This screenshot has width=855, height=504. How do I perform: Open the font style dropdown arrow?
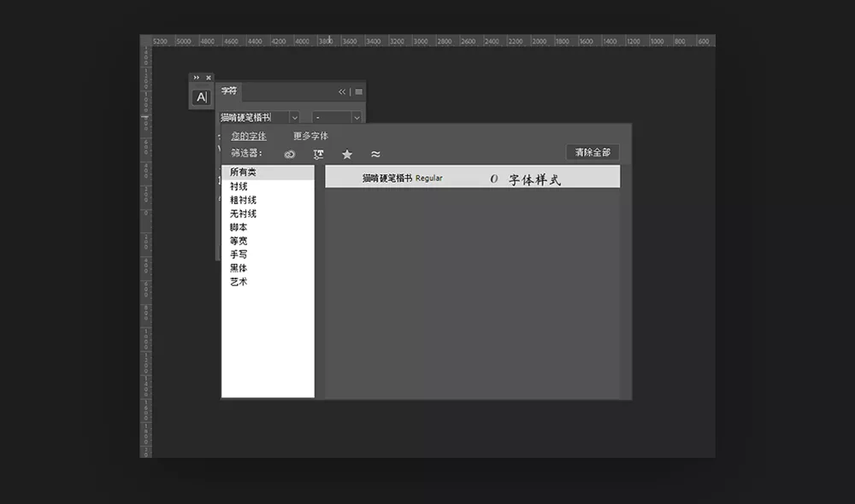click(357, 117)
